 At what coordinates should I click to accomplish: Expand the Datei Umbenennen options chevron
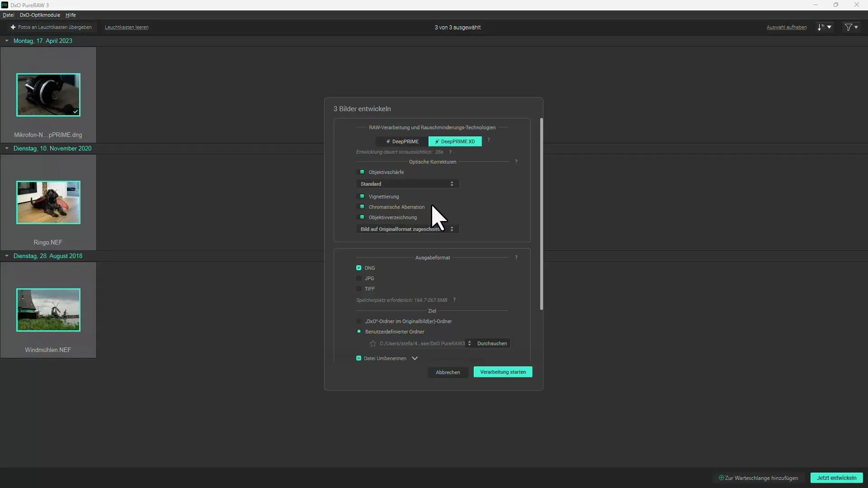(415, 358)
